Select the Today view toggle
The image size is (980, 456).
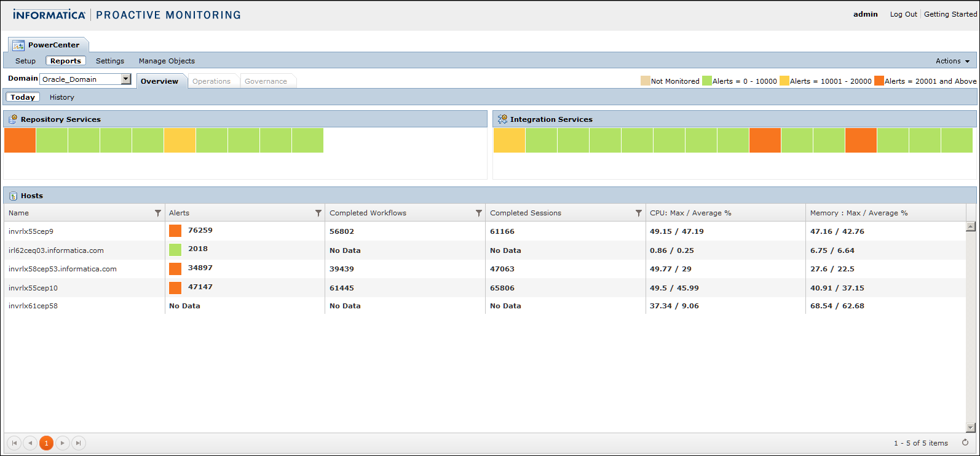23,97
